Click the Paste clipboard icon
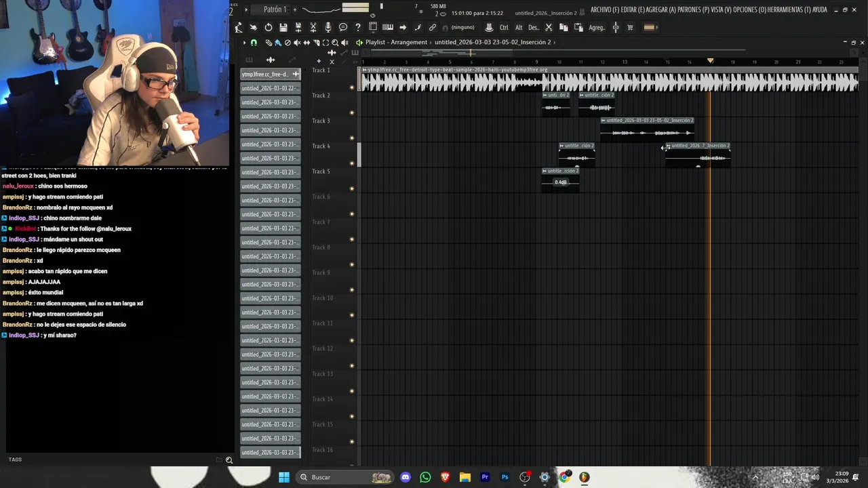This screenshot has height=488, width=868. (578, 27)
